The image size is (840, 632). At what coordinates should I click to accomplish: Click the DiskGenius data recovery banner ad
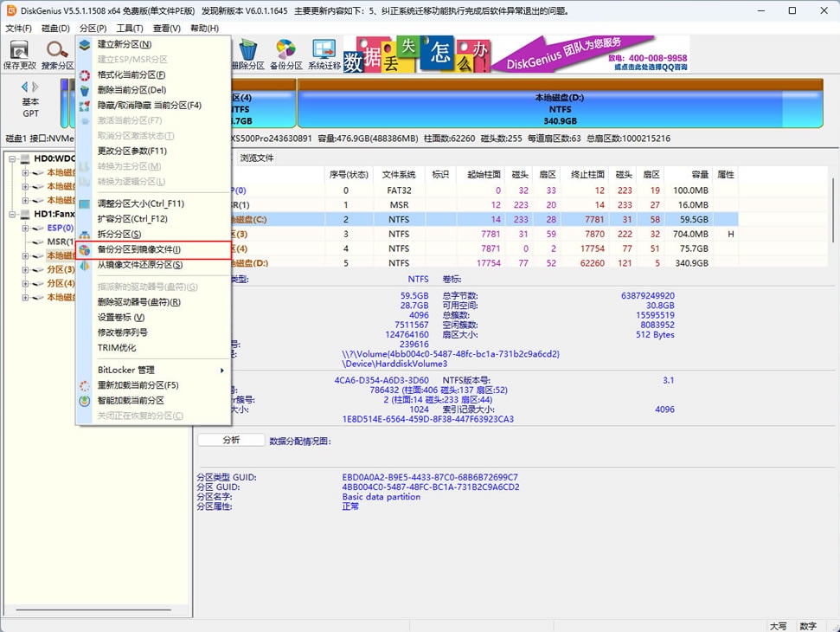(516, 55)
